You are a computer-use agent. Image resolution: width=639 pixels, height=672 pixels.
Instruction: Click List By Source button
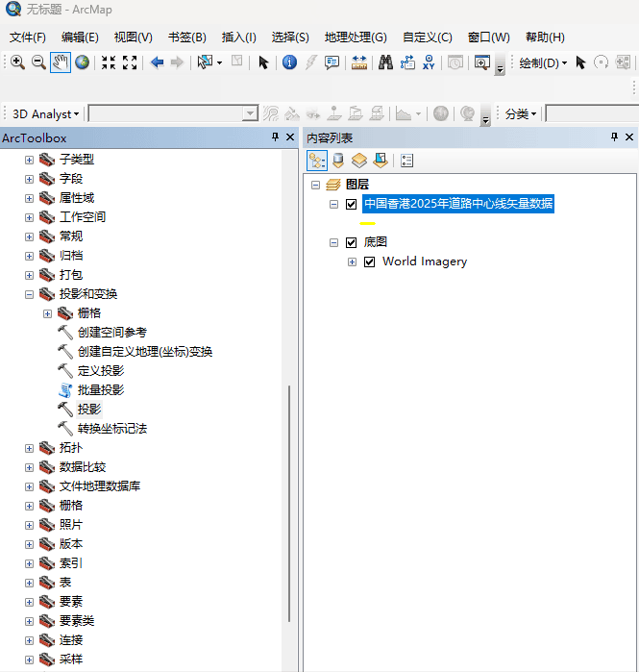tap(338, 161)
